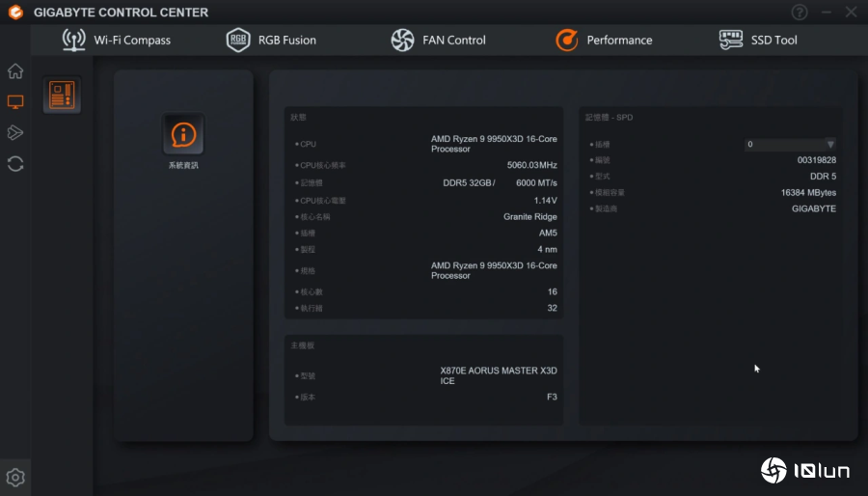Viewport: 868px width, 496px height.
Task: Click the F3 BIOS version value
Action: click(552, 397)
